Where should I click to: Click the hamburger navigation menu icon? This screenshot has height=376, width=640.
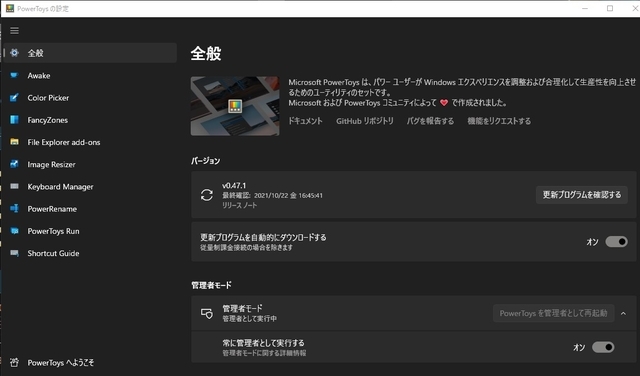14,31
